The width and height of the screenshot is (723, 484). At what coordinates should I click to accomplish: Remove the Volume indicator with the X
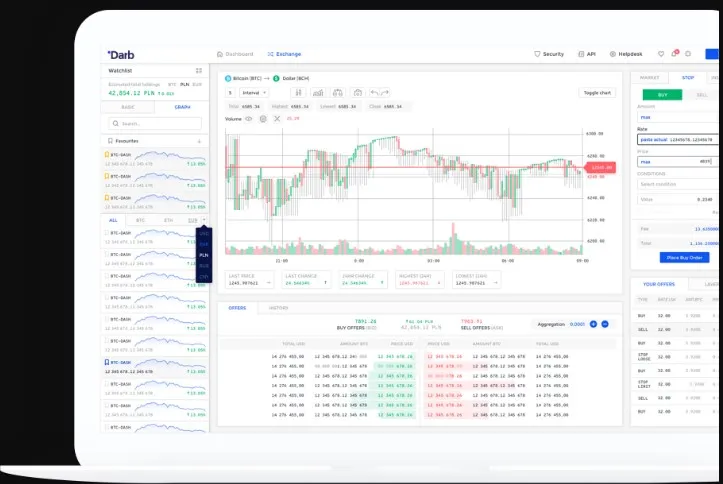277,119
